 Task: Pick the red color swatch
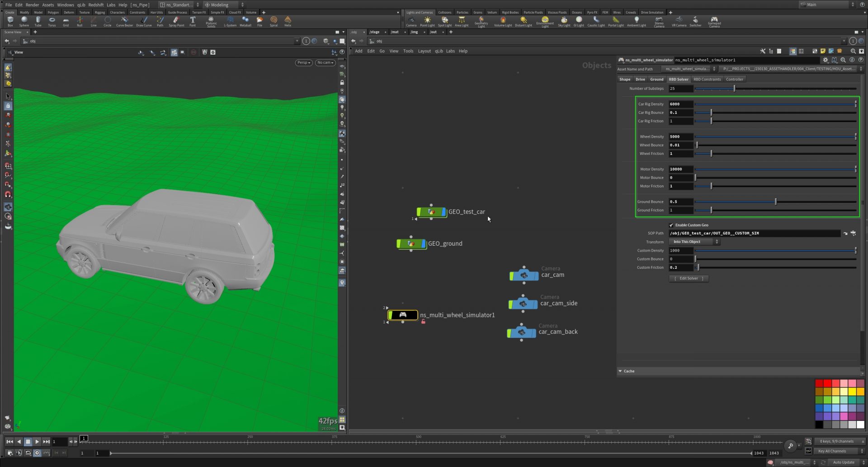[x=827, y=383]
